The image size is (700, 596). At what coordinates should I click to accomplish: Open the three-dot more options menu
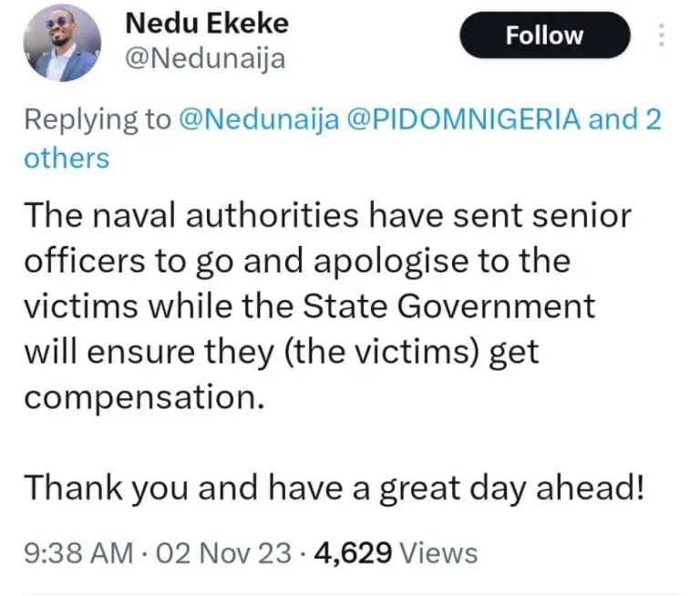coord(661,36)
